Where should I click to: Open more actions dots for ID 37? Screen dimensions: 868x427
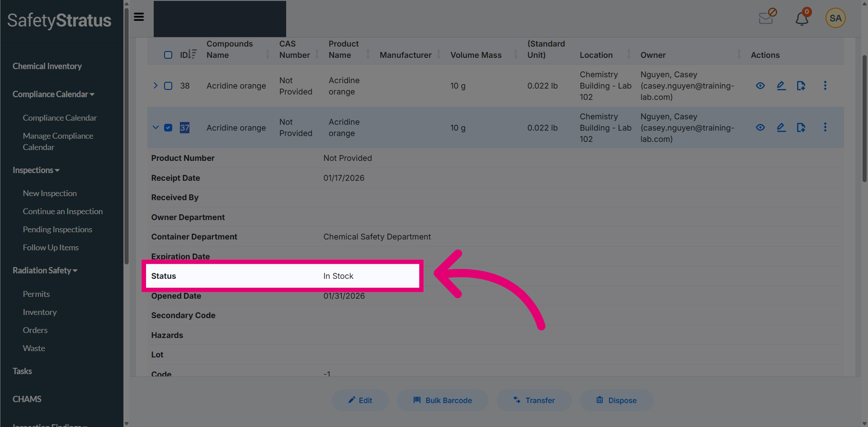(825, 127)
